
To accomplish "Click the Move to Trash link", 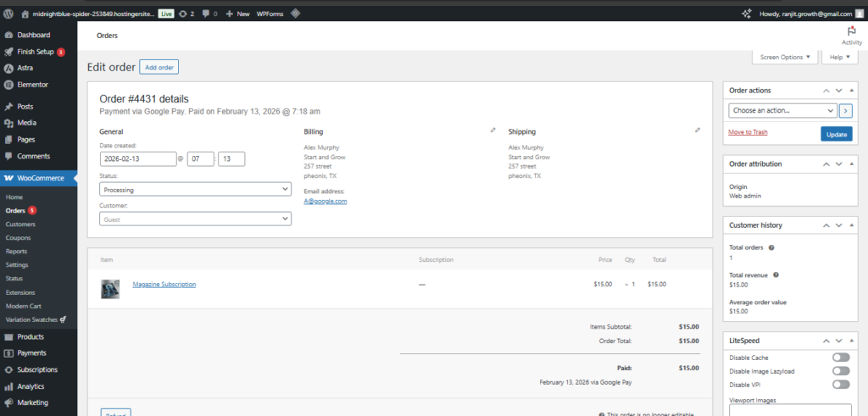I will [748, 132].
